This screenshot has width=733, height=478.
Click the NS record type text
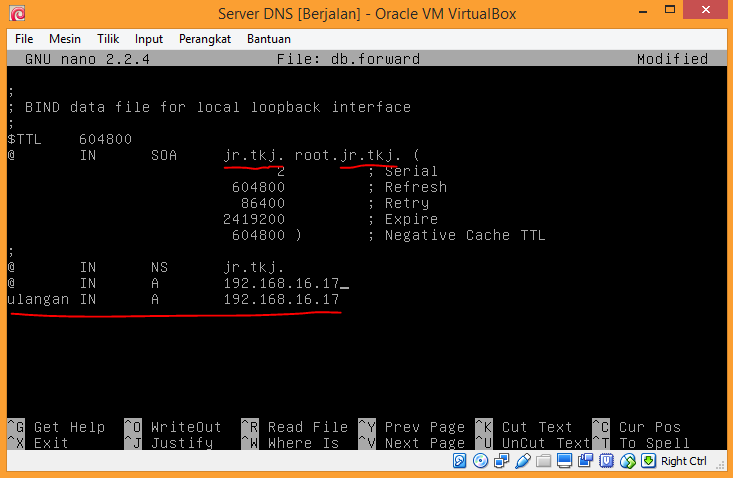[159, 267]
